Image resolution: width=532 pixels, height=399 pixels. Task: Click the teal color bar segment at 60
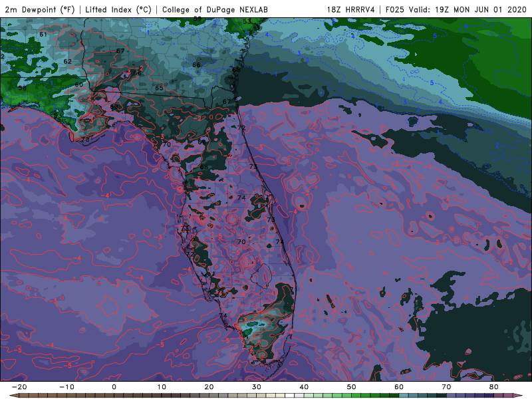[404, 396]
